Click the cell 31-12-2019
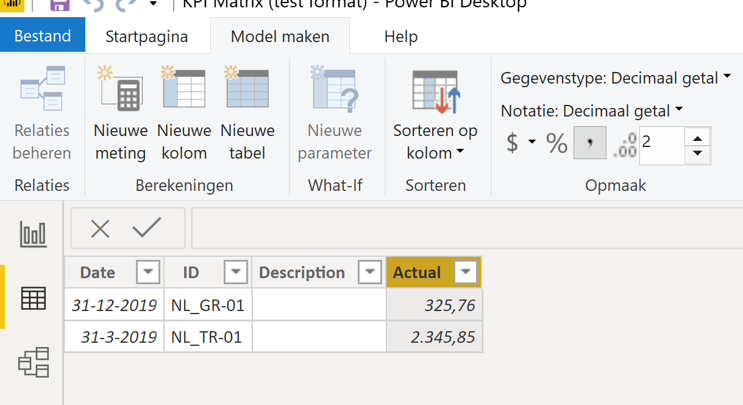The width and height of the screenshot is (743, 405). pos(114,306)
